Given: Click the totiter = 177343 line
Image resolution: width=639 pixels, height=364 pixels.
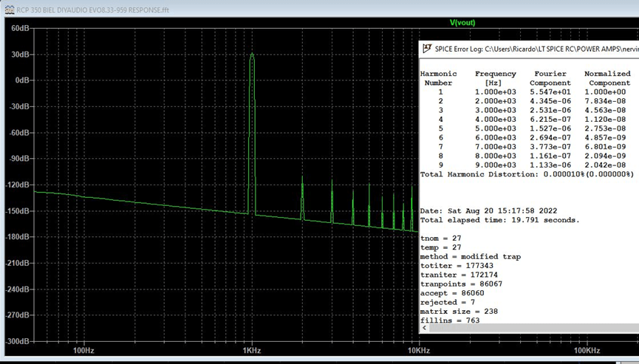Looking at the screenshot, I should coord(457,266).
